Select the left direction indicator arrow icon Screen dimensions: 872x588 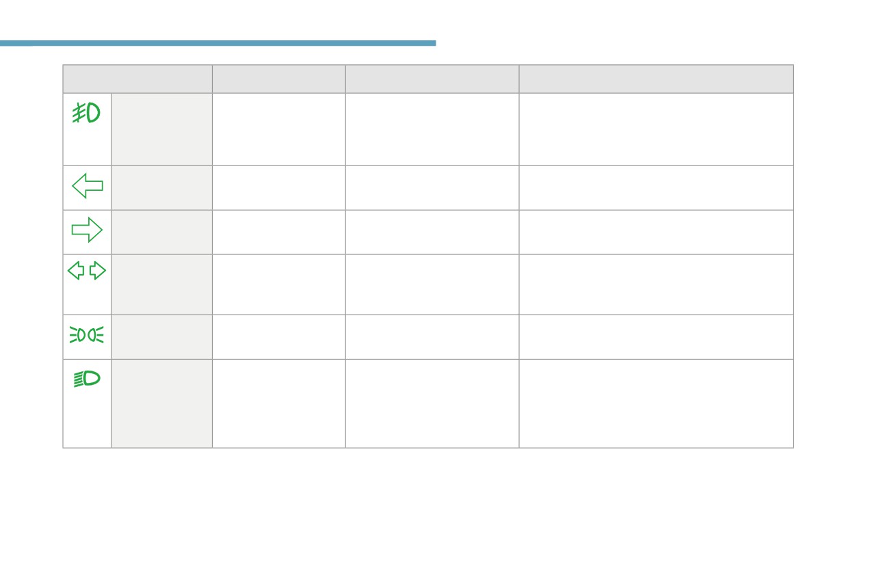(x=88, y=186)
